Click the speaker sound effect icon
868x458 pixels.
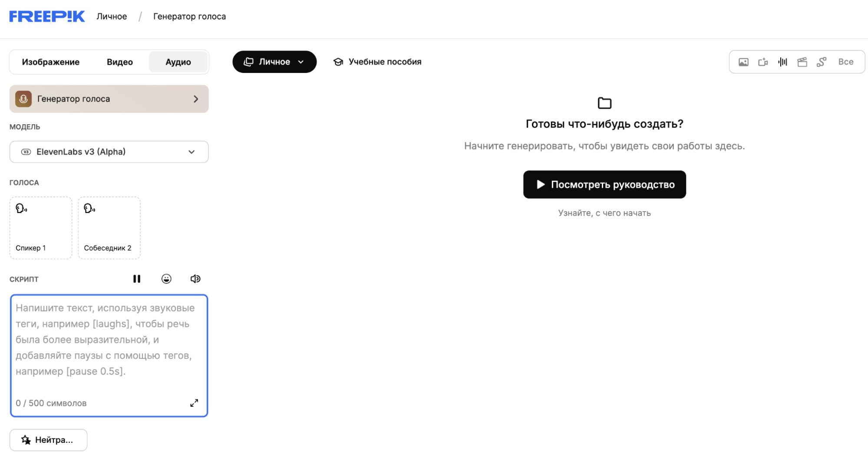[195, 279]
